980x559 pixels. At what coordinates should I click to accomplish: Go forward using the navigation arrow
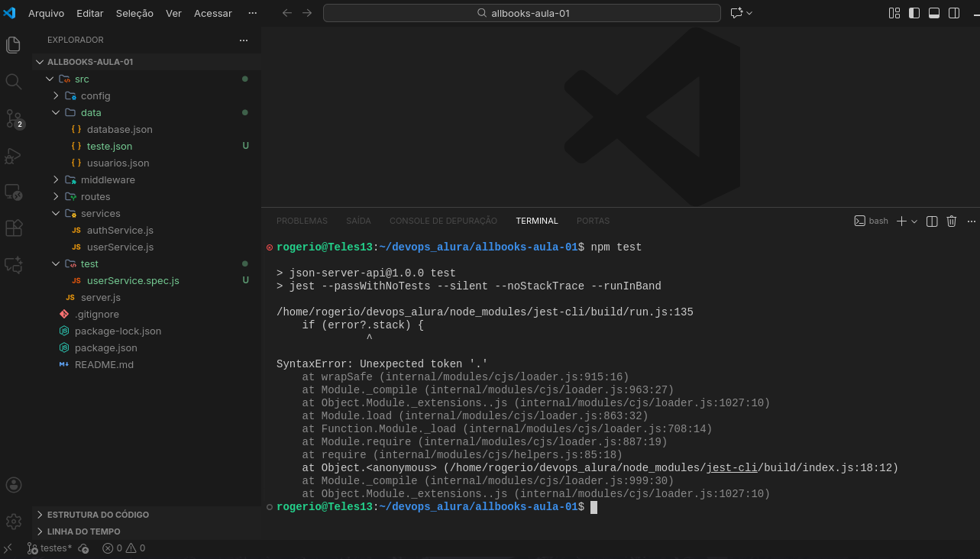(307, 13)
